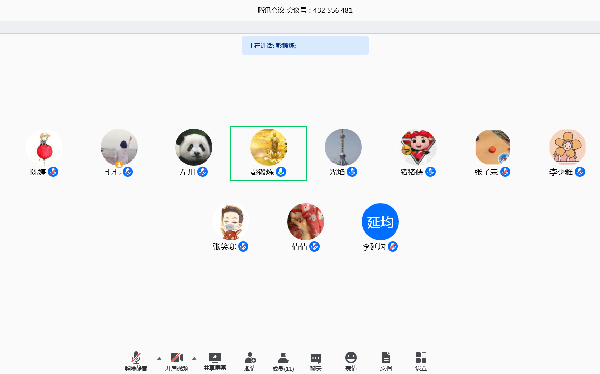
Task: Select the red lantern avatar participant
Action: (44, 147)
